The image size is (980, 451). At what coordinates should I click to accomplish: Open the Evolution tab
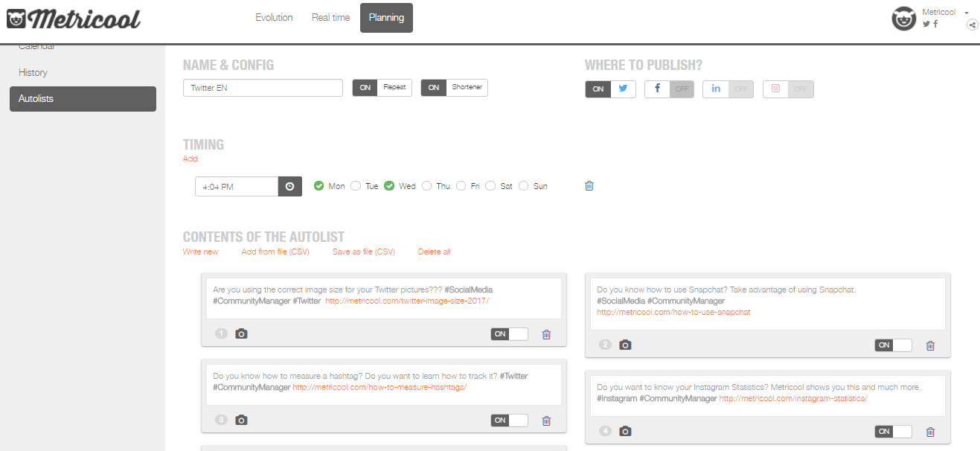pyautogui.click(x=274, y=18)
